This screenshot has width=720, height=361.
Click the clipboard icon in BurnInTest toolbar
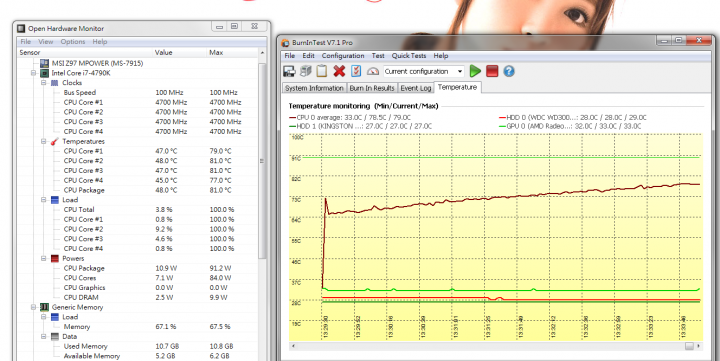click(x=322, y=71)
